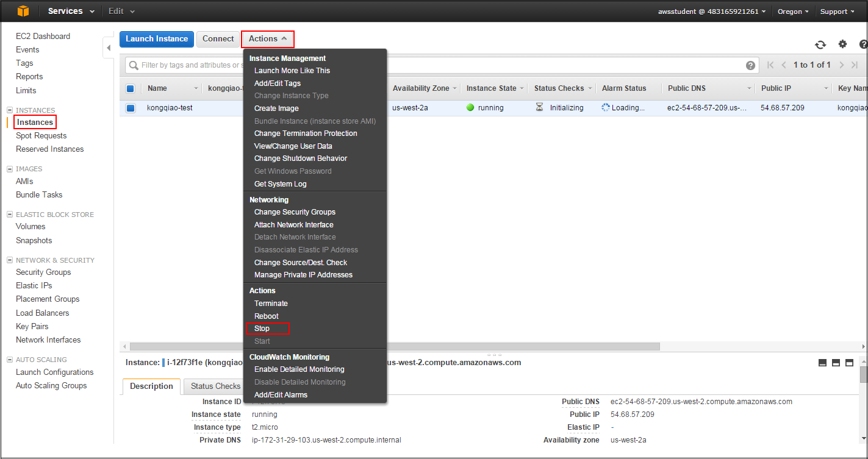Click the filter help icon in search bar
This screenshot has height=459, width=868.
(x=750, y=65)
